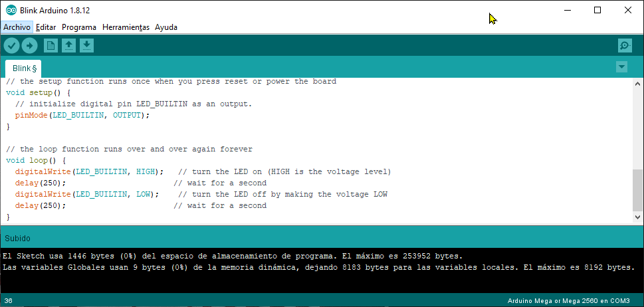Open the Serial Monitor icon
The width and height of the screenshot is (644, 307).
click(x=625, y=45)
